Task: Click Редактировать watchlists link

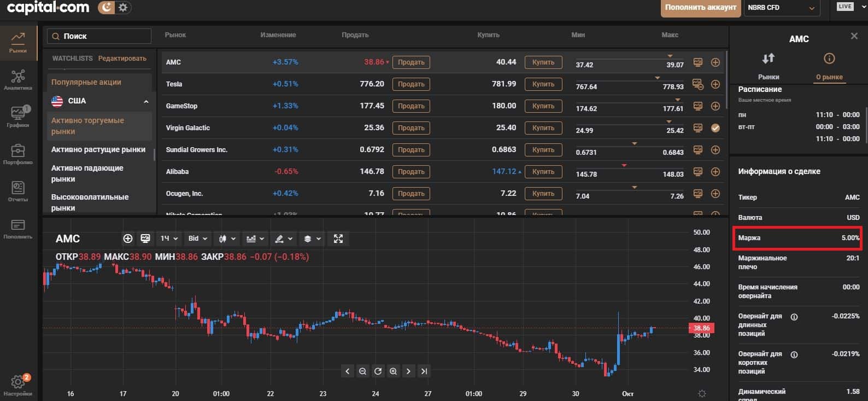Action: pos(122,58)
